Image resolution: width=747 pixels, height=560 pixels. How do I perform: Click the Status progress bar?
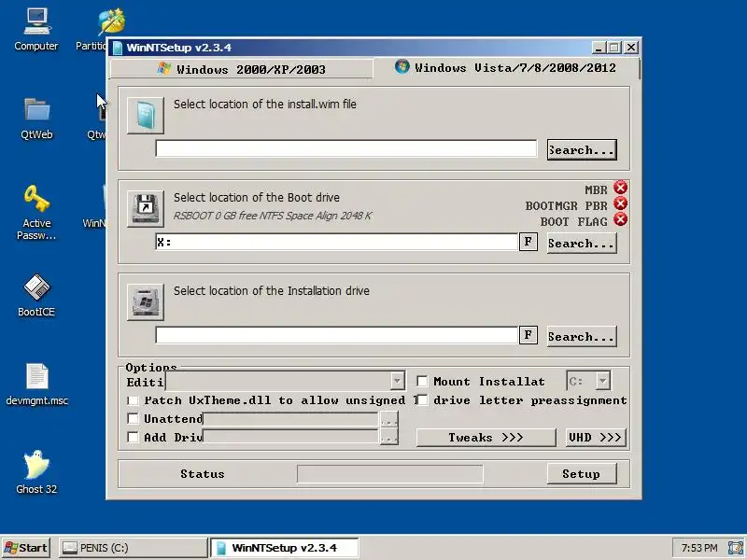(389, 474)
